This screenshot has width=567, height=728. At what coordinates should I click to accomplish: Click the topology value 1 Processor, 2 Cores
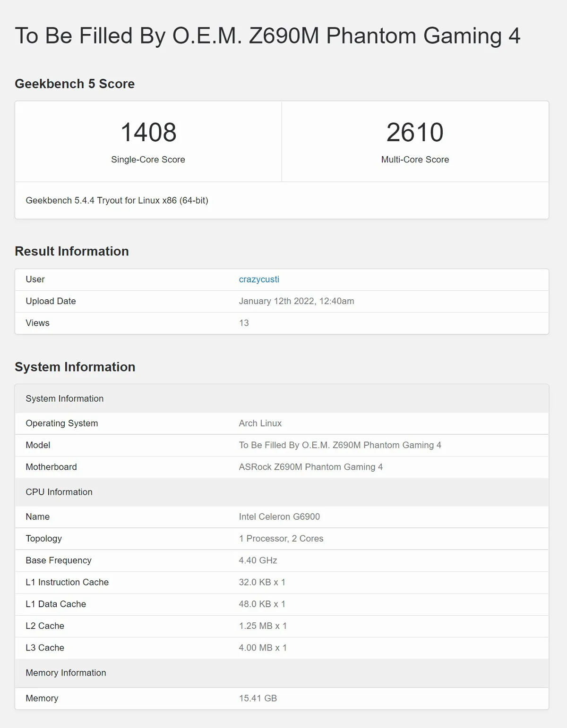click(281, 539)
